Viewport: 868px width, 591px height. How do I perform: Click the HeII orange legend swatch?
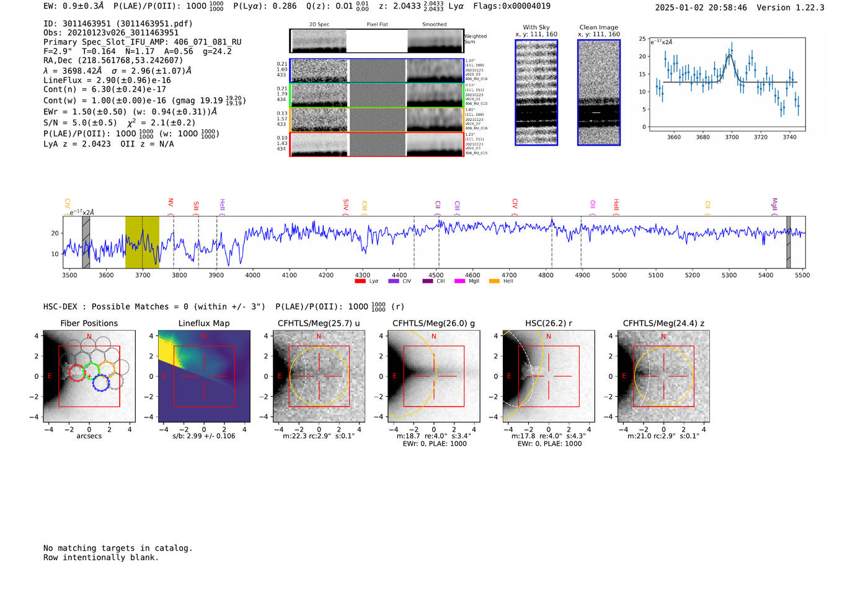coord(494,281)
